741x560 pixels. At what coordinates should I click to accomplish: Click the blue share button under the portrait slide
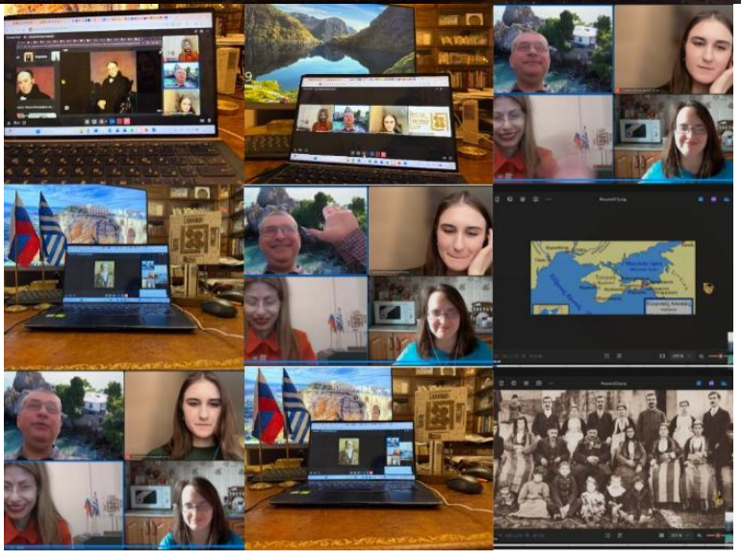[112, 121]
